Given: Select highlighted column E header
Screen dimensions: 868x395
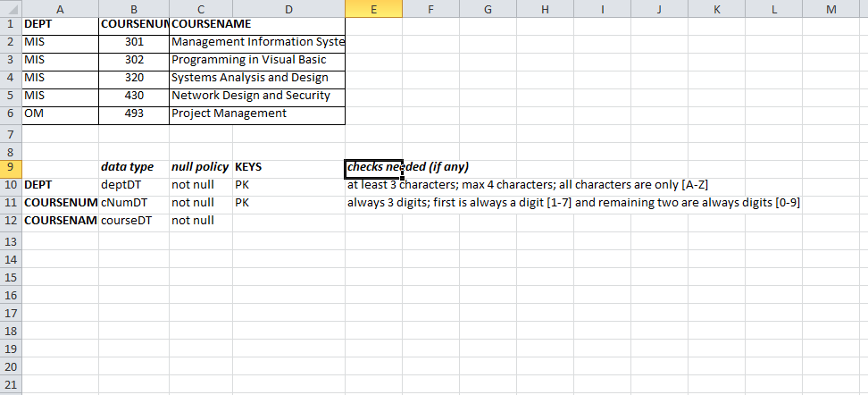Looking at the screenshot, I should pyautogui.click(x=373, y=8).
